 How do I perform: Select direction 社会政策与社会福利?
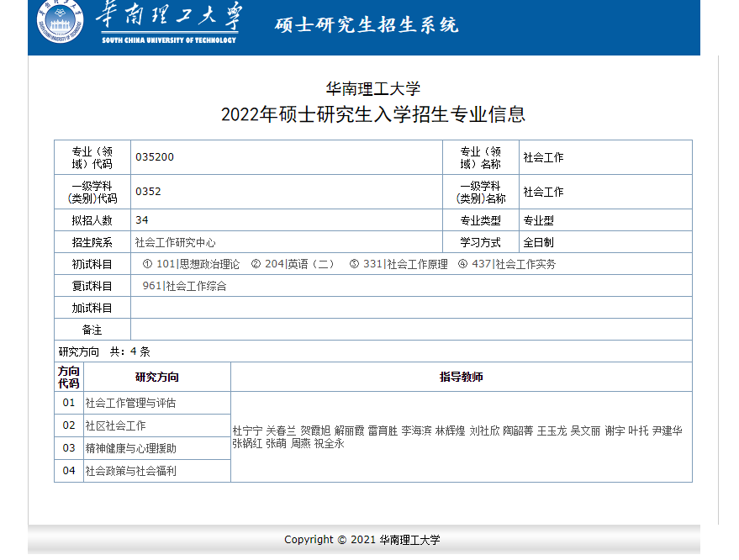(x=130, y=471)
